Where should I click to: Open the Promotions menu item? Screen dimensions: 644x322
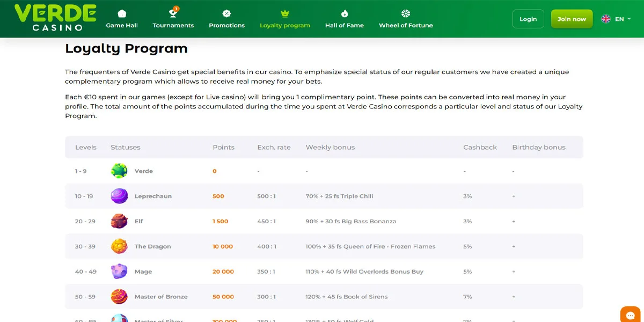(226, 19)
